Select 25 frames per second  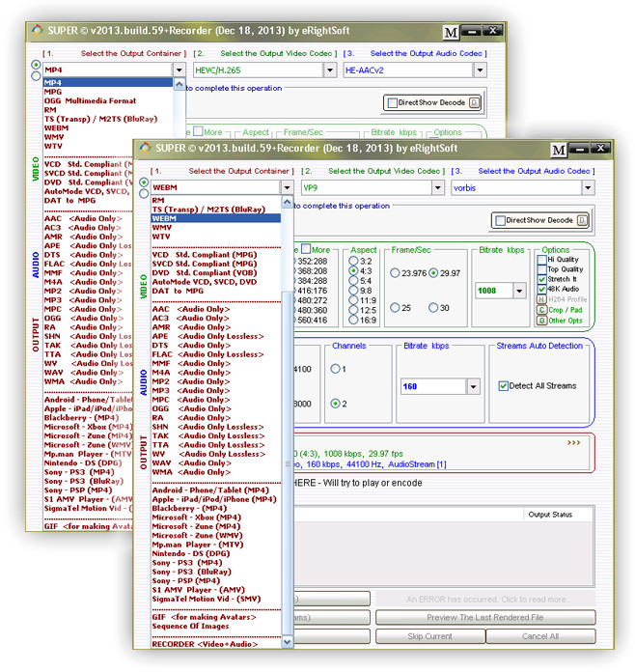(395, 308)
